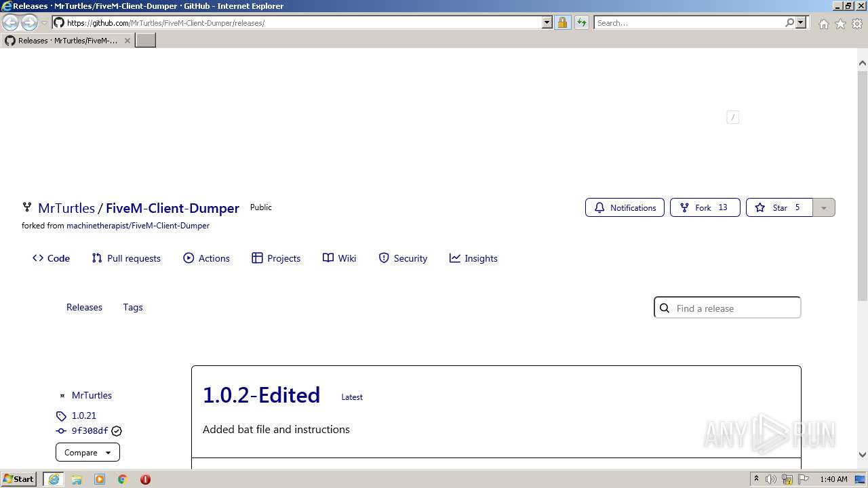This screenshot has width=868, height=488.
Task: Click the security lock icon in address bar
Action: coord(562,22)
